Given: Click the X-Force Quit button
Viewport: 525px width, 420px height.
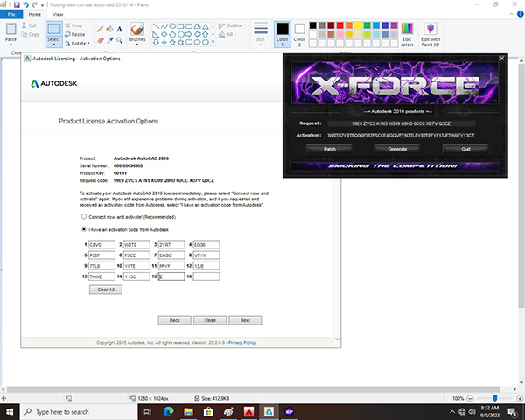Looking at the screenshot, I should [465, 149].
